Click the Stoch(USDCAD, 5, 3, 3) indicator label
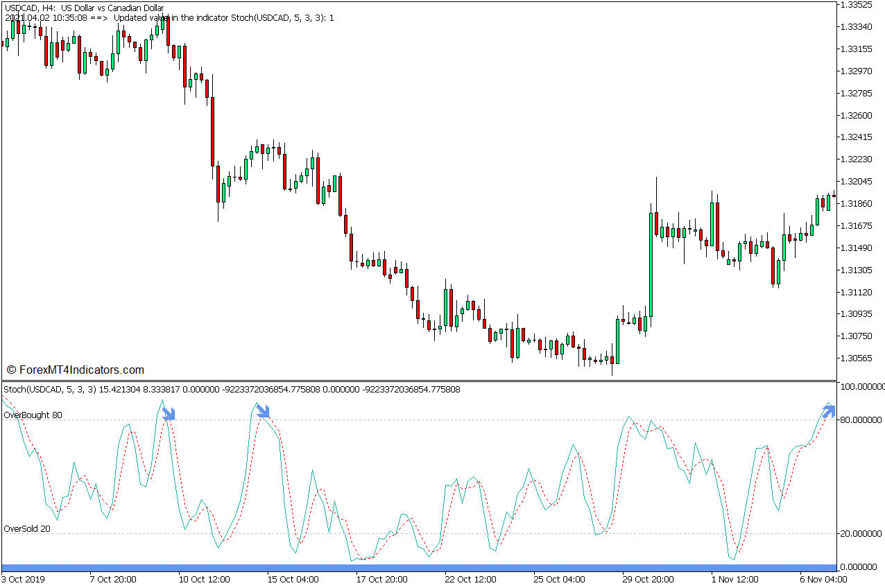This screenshot has width=885, height=588. coord(50,390)
